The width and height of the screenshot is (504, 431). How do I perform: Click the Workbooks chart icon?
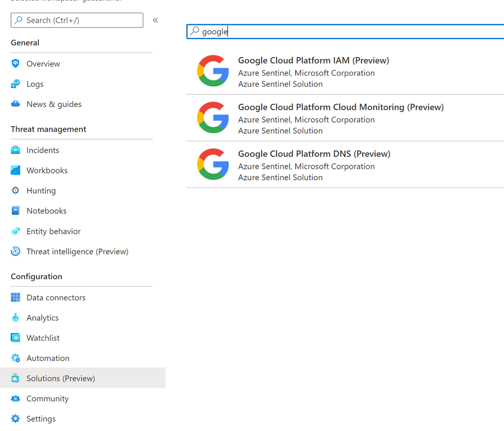click(x=16, y=170)
